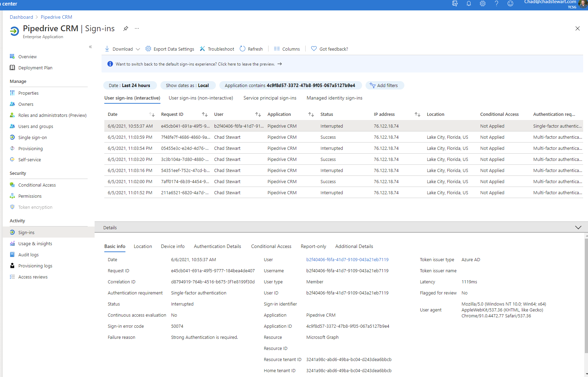Open the Authentication Details tab

217,247
